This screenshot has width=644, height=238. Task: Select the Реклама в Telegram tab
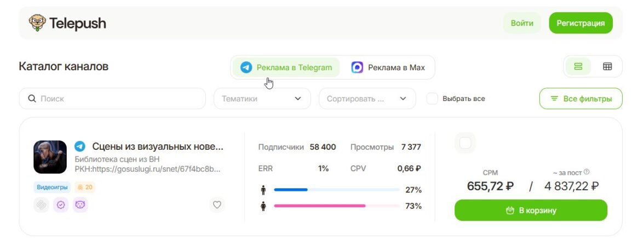pos(286,67)
